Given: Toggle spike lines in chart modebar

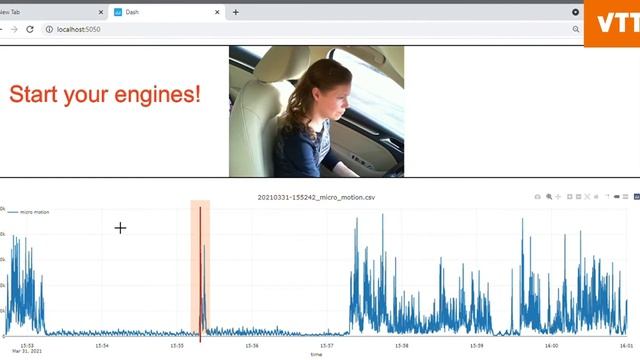Looking at the screenshot, I should pos(607,197).
